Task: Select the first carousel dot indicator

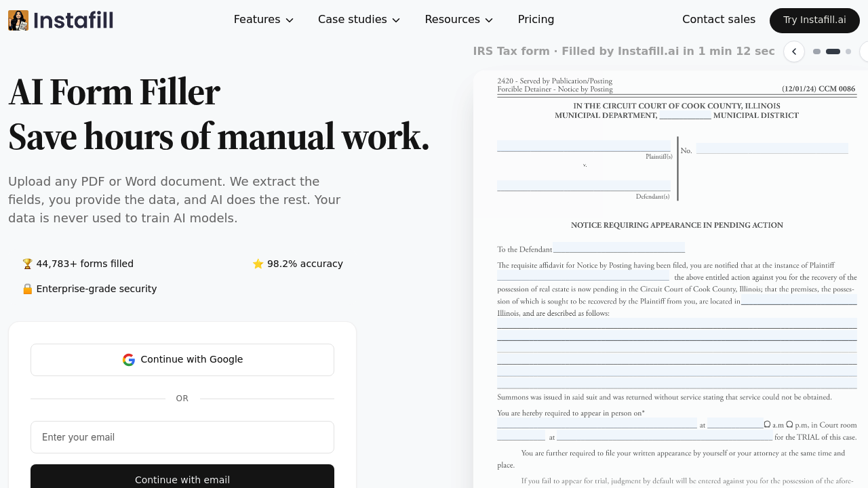Action: [816, 52]
